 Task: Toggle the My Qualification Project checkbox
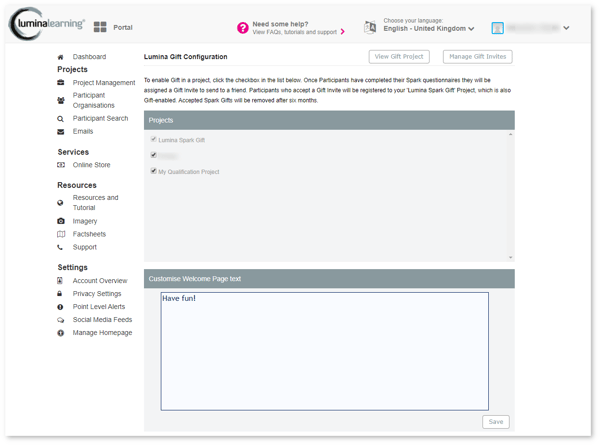(x=153, y=171)
